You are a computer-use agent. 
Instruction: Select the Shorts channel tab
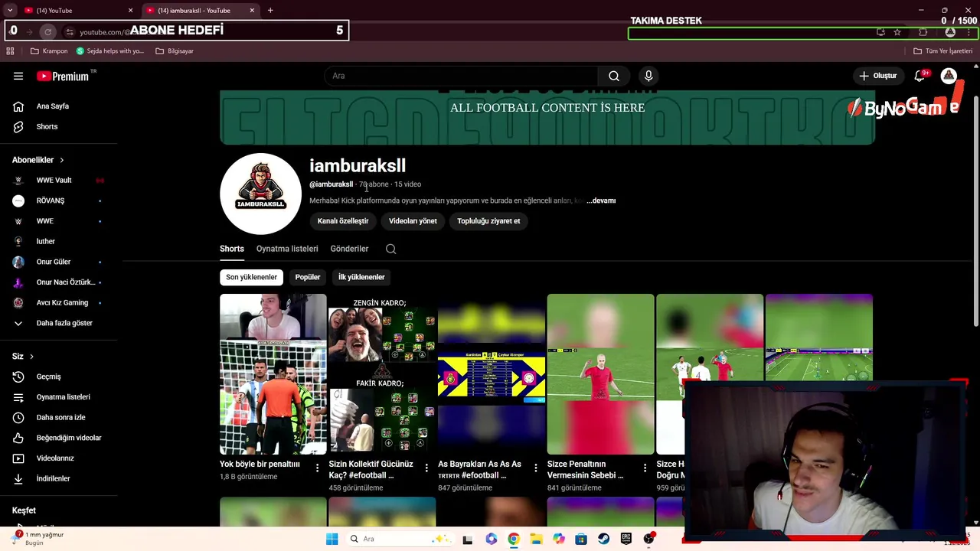pyautogui.click(x=232, y=249)
